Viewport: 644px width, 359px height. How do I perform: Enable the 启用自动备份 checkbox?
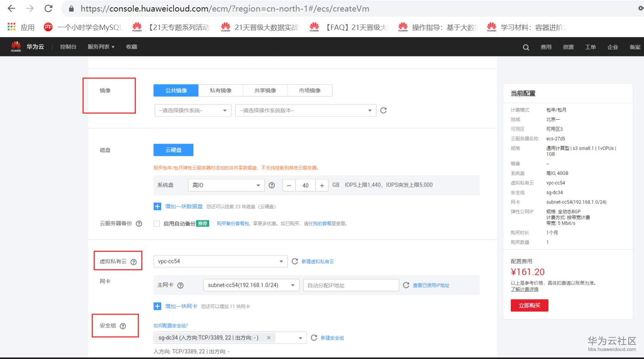pyautogui.click(x=157, y=223)
